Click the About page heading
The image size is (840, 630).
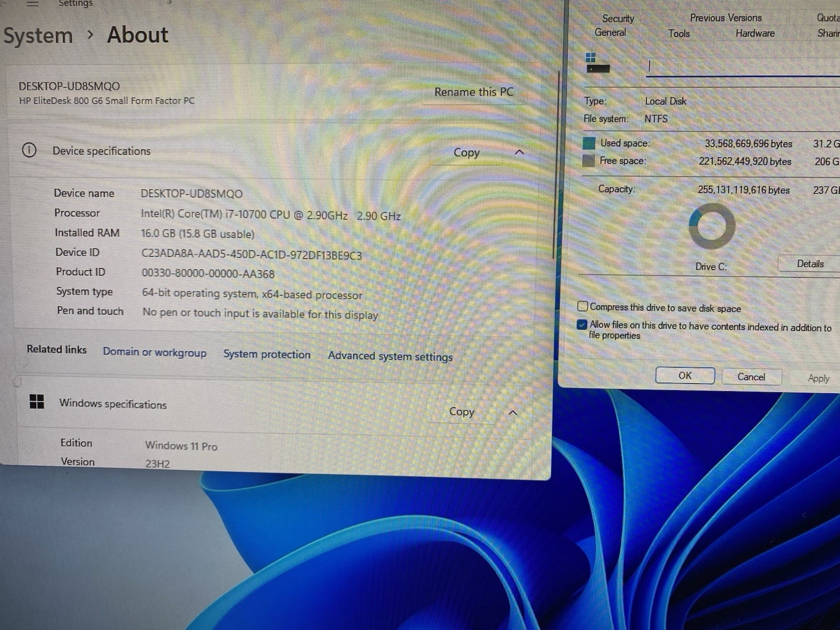click(x=138, y=35)
